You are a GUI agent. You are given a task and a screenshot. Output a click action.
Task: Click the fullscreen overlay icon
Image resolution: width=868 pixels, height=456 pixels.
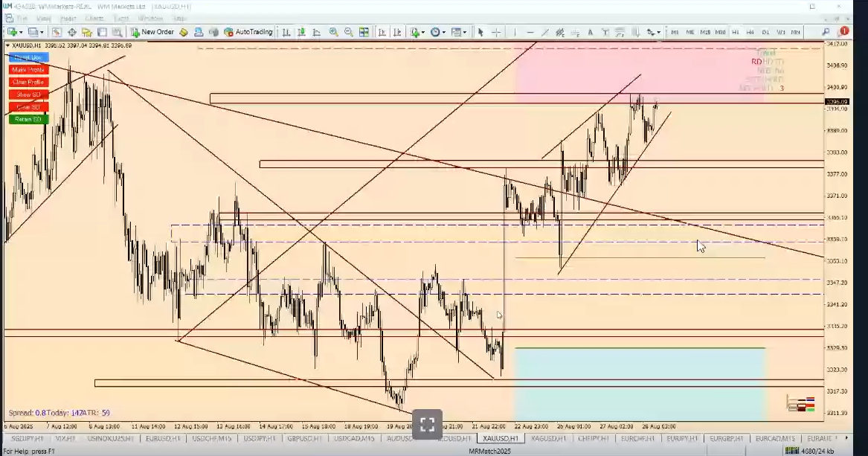[x=427, y=425]
